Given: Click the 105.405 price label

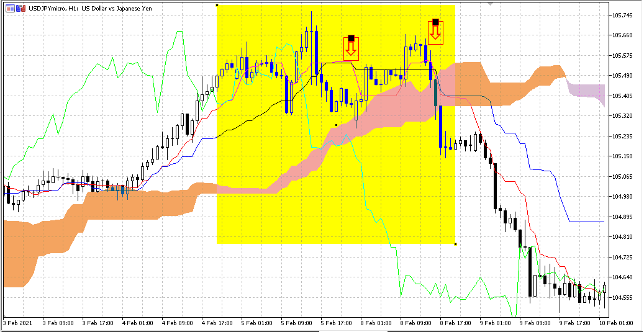Looking at the screenshot, I should tap(622, 96).
